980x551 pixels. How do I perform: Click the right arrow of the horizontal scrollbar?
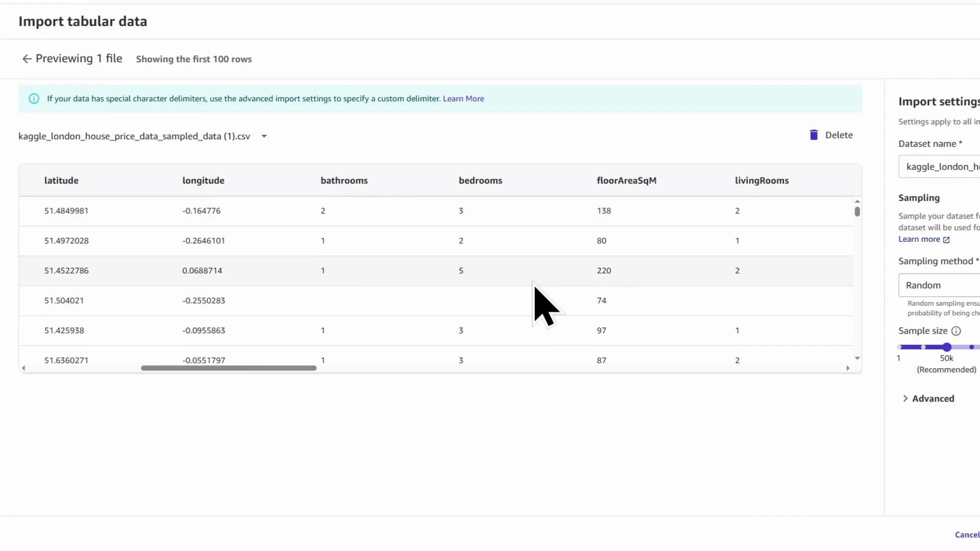(x=848, y=368)
